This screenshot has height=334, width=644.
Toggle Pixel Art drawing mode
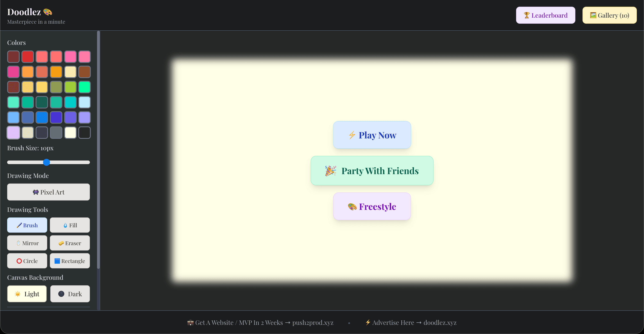coord(48,192)
